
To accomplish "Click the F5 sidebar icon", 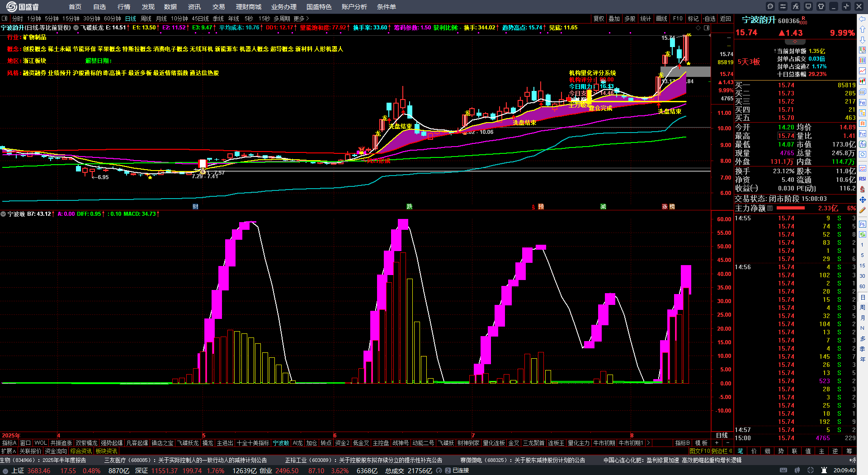I will coord(863,224).
